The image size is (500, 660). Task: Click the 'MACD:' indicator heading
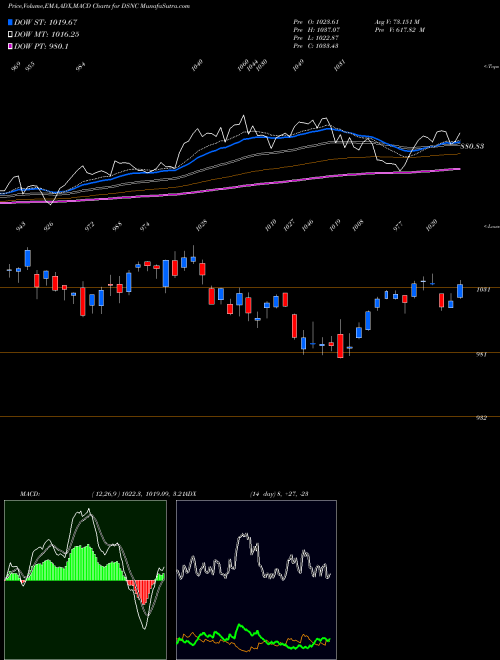tap(30, 494)
